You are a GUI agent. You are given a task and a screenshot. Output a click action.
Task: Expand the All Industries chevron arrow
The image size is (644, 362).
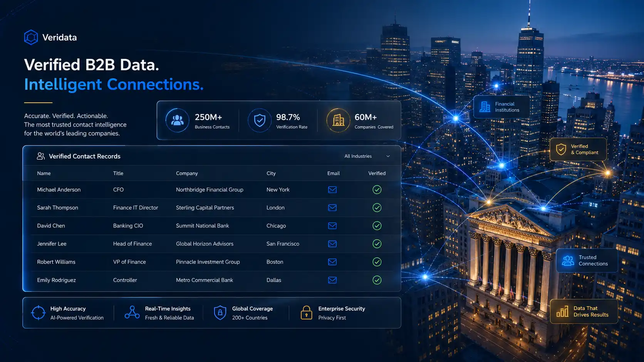(388, 156)
